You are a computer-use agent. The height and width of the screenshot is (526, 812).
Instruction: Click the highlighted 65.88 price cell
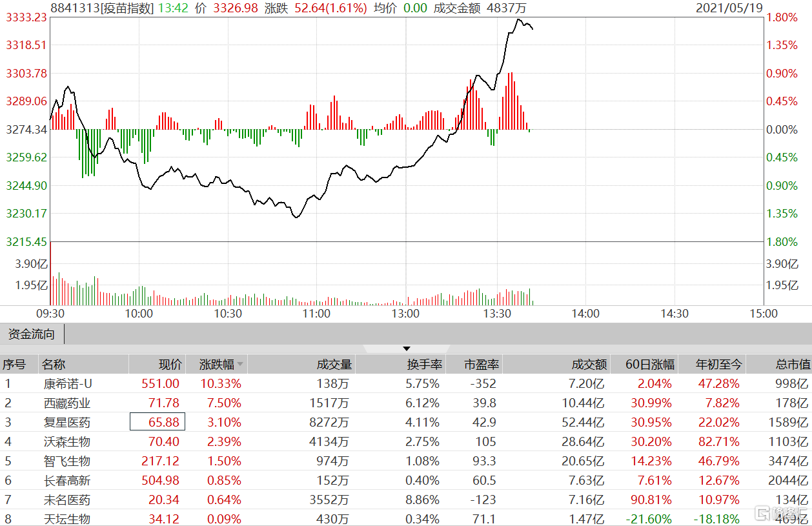158,422
